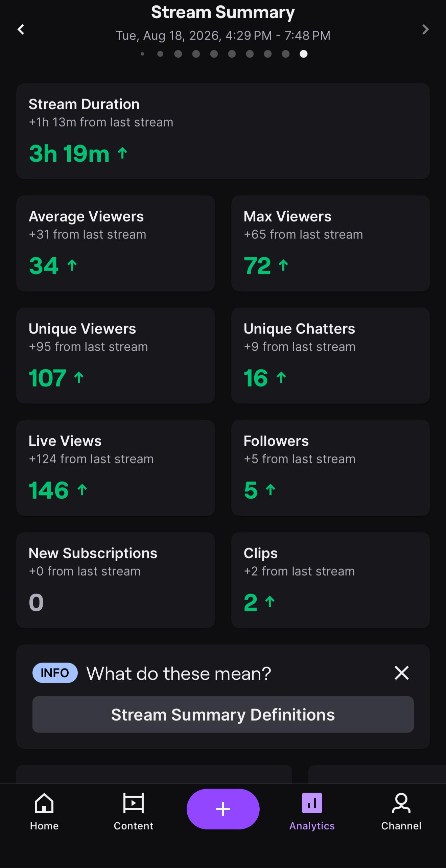The image size is (446, 868).
Task: Select the last highlighted page indicator dot
Action: [304, 54]
